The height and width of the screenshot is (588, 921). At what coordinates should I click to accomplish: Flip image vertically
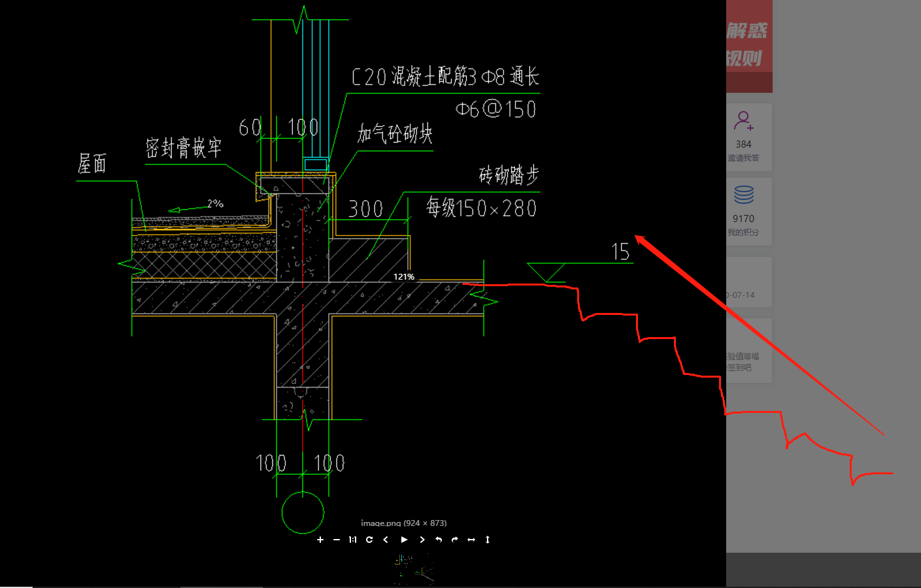tap(488, 540)
